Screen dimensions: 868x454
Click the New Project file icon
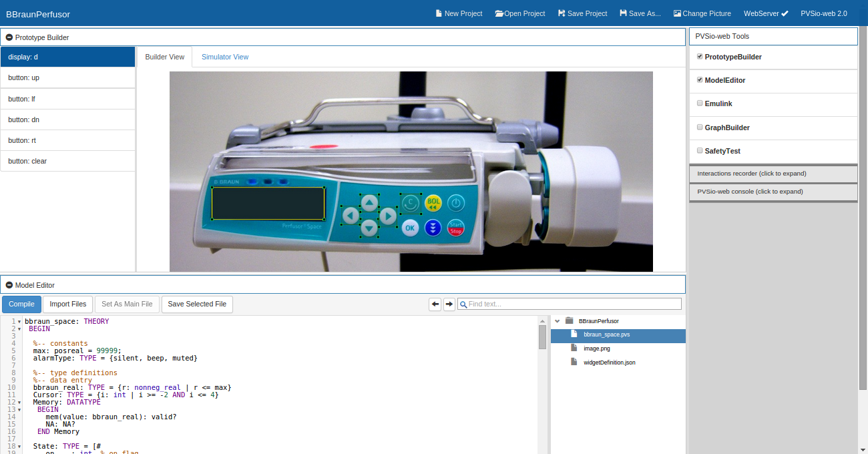point(439,13)
